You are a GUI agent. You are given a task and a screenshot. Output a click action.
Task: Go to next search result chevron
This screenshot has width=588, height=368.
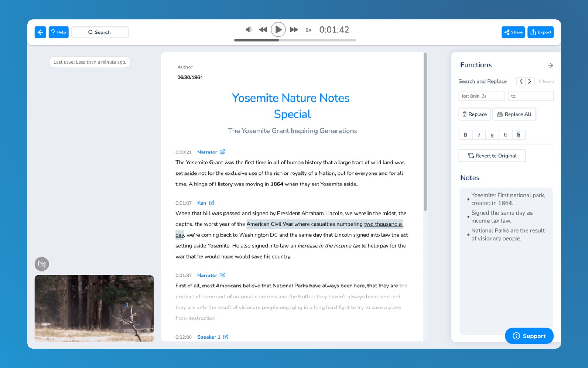(x=530, y=81)
